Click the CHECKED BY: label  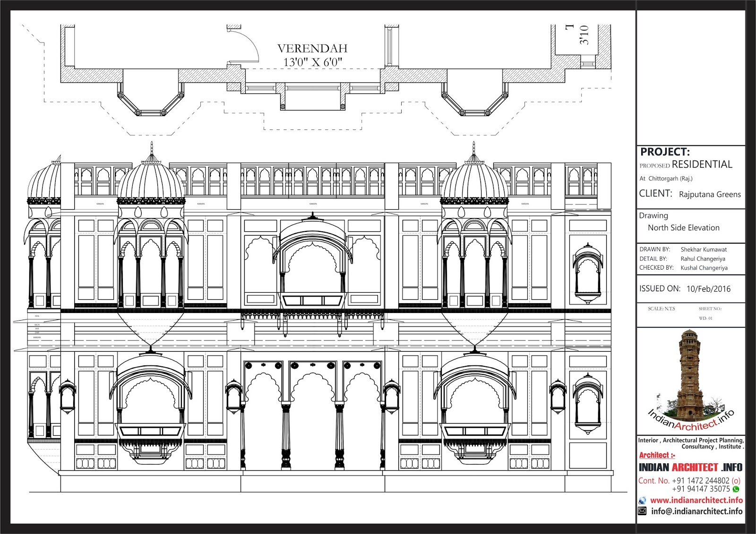click(656, 268)
